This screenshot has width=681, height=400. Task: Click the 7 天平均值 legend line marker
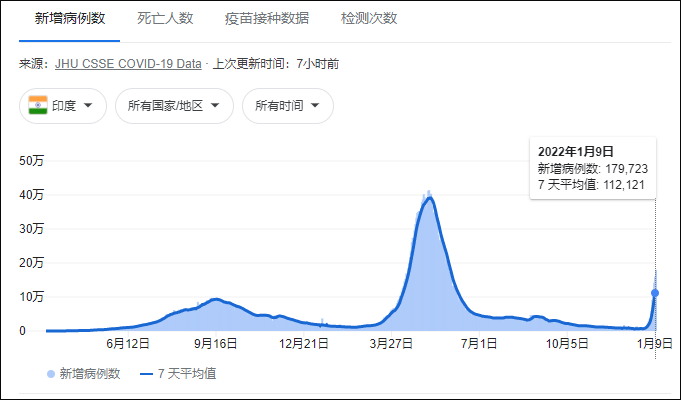click(x=147, y=374)
